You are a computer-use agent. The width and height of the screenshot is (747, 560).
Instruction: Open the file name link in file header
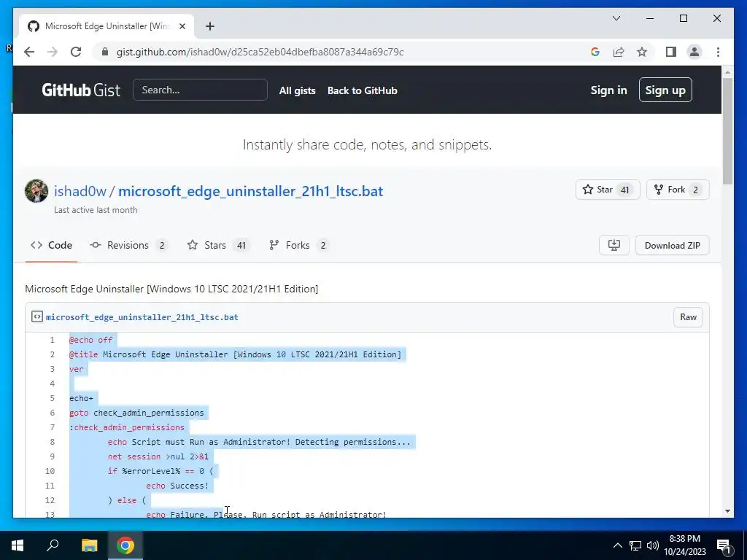[142, 317]
